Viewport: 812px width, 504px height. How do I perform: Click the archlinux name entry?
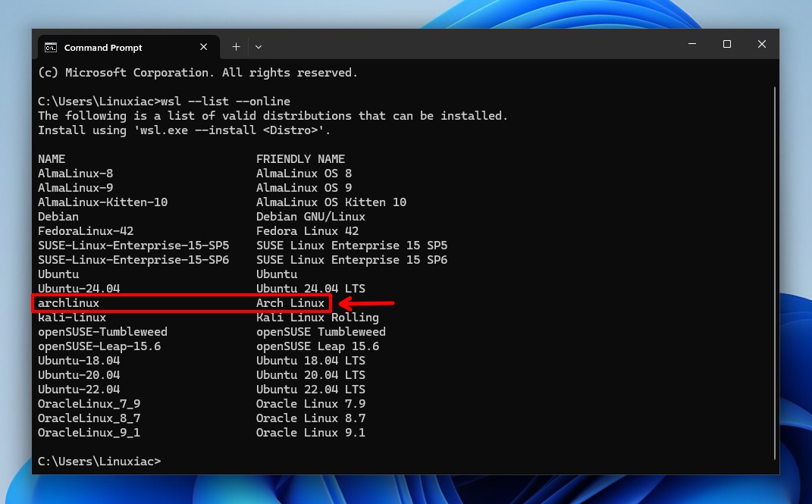pos(68,303)
